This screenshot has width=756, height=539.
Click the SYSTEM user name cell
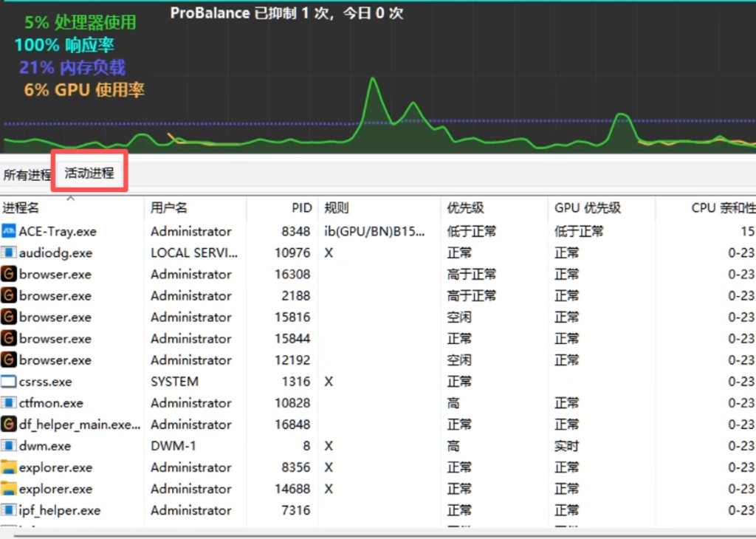[x=174, y=381]
